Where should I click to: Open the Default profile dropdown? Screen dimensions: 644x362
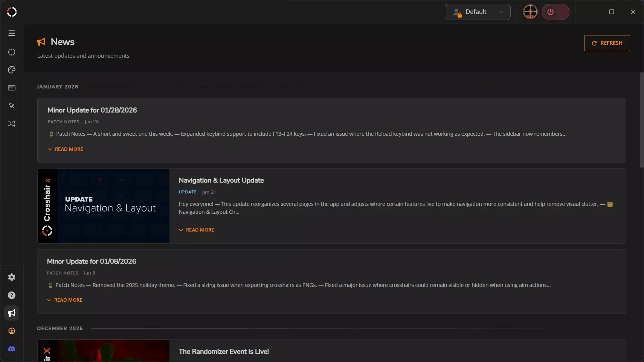[x=478, y=12]
